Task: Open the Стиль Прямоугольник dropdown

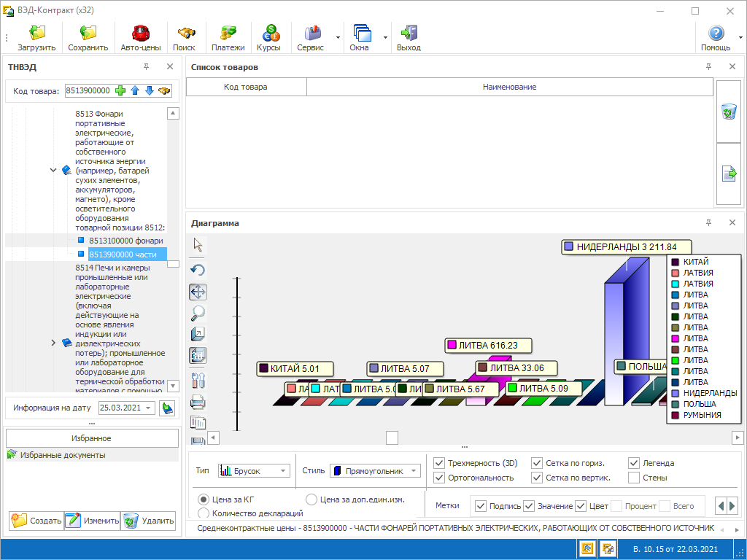Action: click(x=376, y=471)
